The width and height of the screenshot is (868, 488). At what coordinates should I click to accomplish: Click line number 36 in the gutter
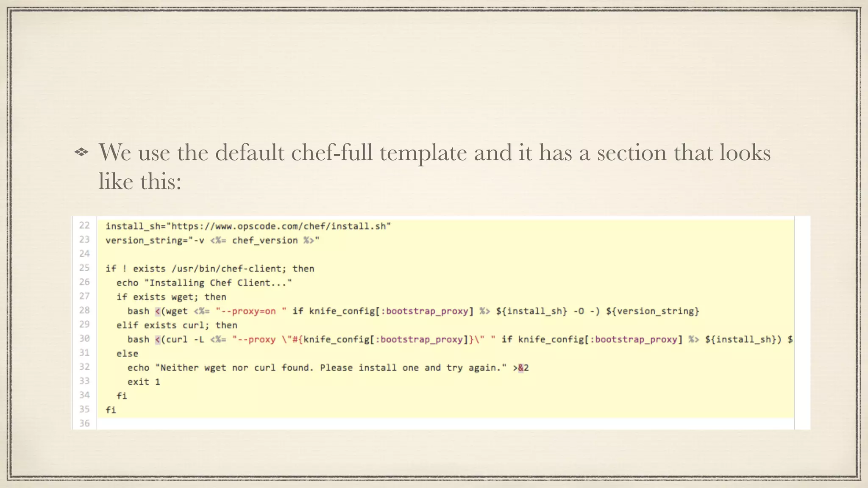click(x=84, y=423)
